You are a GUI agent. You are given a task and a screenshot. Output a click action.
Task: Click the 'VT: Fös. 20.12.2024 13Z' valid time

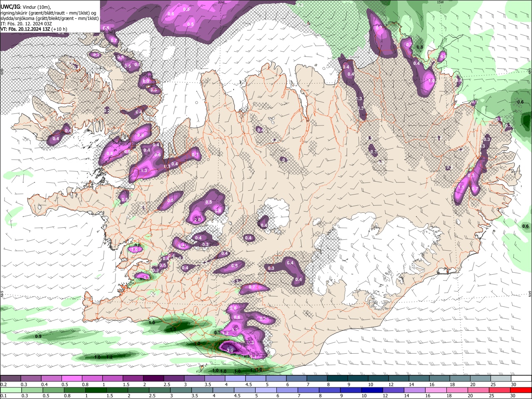tap(26, 29)
